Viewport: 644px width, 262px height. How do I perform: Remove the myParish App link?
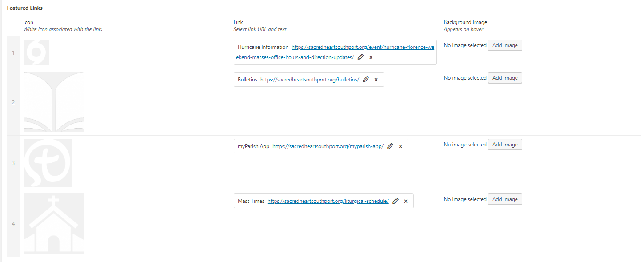click(400, 146)
